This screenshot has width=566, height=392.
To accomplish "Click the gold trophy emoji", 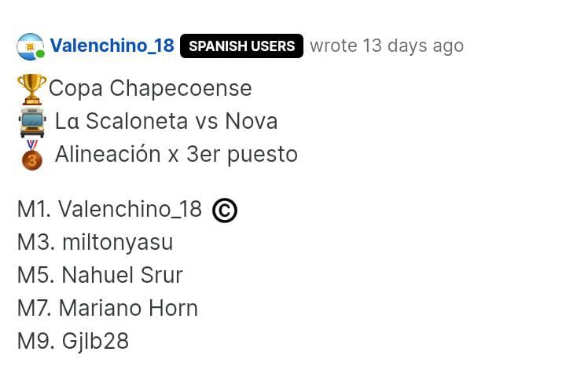I will tap(31, 89).
